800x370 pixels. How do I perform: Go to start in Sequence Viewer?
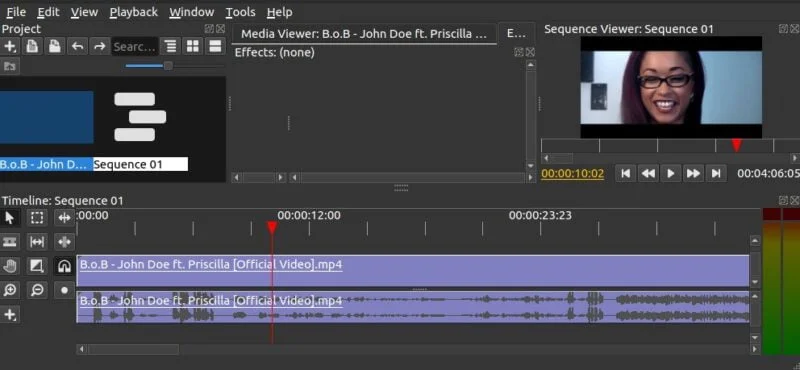pos(626,174)
